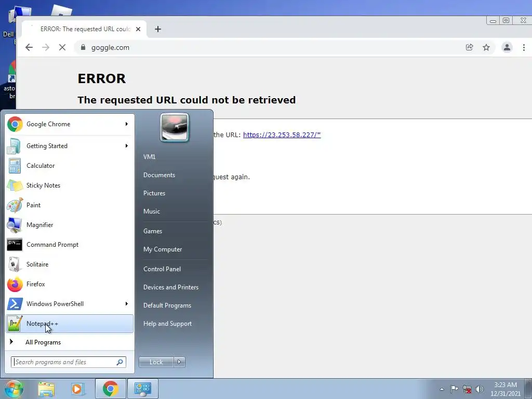Launch Solitaire game
The width and height of the screenshot is (532, 399).
(70, 264)
